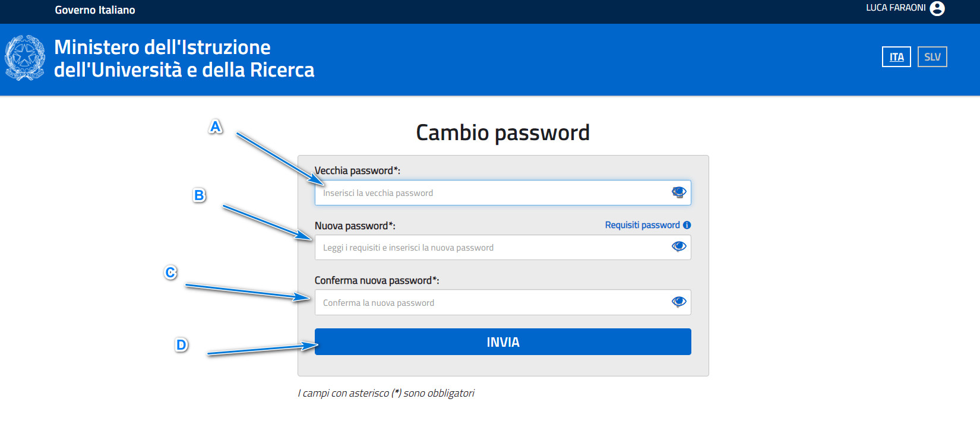Toggle visibility of the confirm password field

pyautogui.click(x=679, y=302)
